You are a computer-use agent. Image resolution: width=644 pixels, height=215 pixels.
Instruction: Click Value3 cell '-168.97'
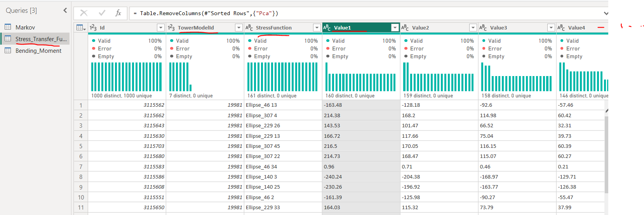(517, 177)
